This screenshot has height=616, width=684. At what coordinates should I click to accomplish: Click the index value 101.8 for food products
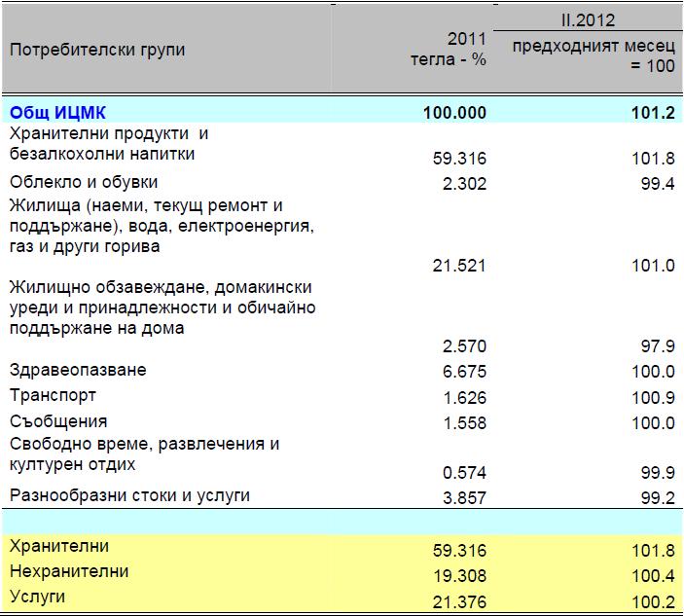[x=653, y=159]
